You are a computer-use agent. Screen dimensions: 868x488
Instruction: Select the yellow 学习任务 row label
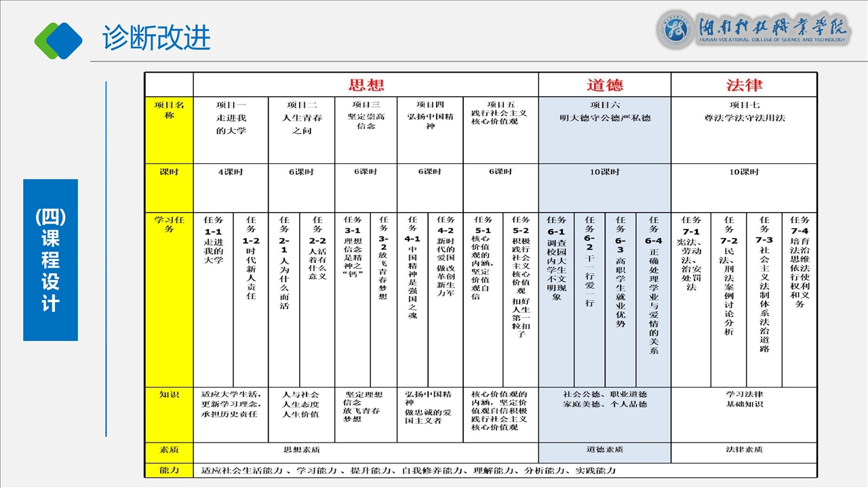(x=169, y=225)
